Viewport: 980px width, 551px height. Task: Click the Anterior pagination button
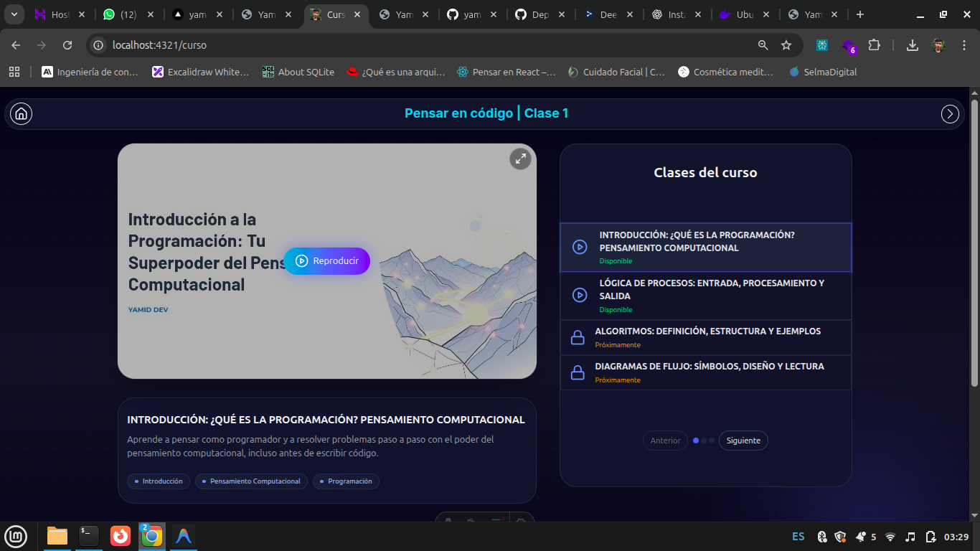click(665, 441)
